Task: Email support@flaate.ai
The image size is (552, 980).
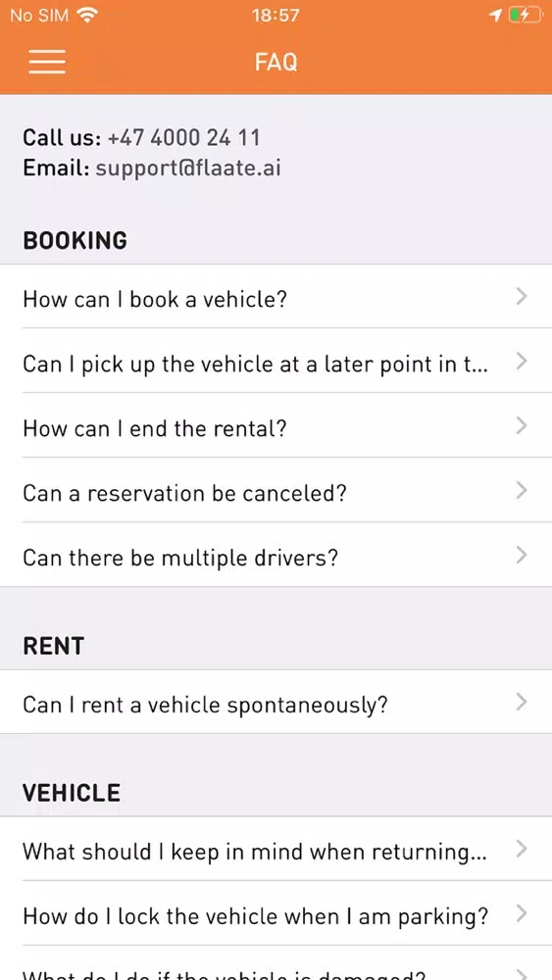Action: (188, 169)
